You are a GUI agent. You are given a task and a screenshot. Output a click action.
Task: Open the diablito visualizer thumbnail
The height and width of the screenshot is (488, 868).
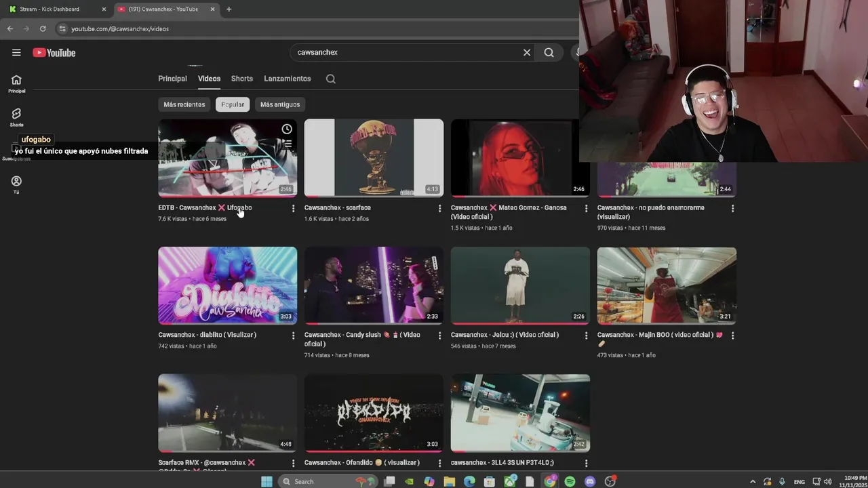[x=227, y=285]
